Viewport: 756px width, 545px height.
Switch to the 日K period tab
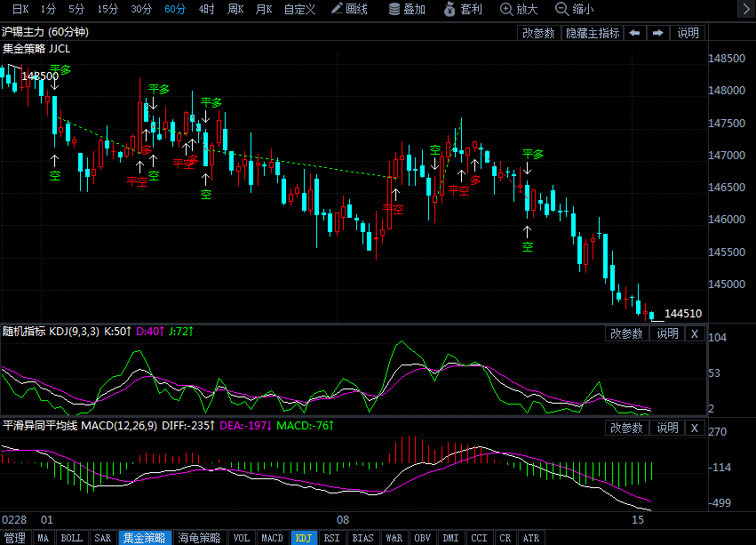tap(20, 9)
